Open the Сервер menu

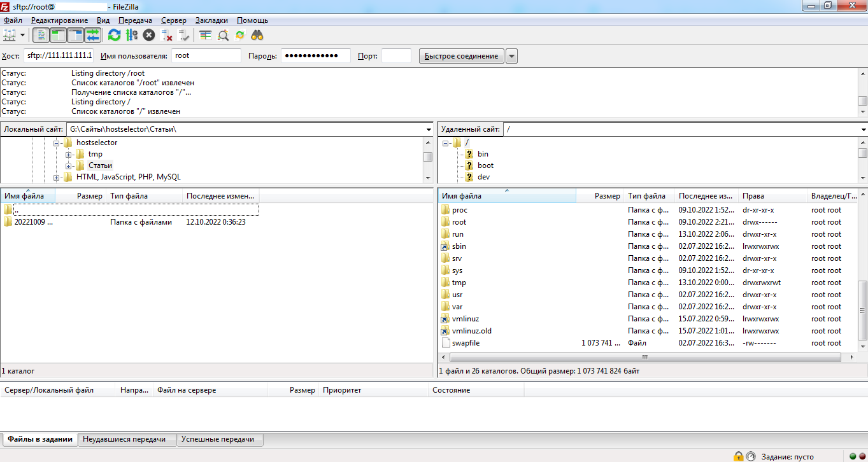pyautogui.click(x=173, y=20)
